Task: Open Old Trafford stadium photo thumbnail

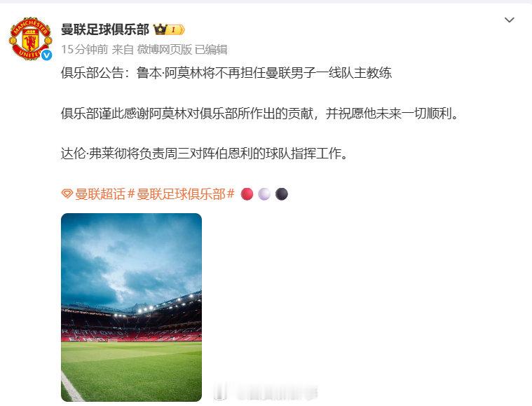Action: pos(131,307)
